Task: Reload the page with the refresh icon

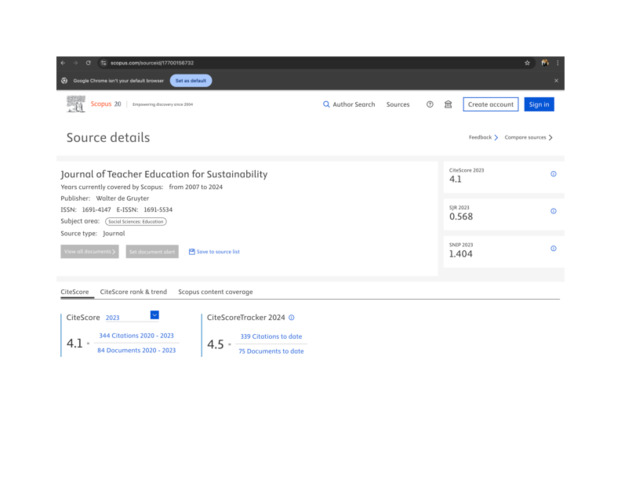Action: (x=88, y=63)
